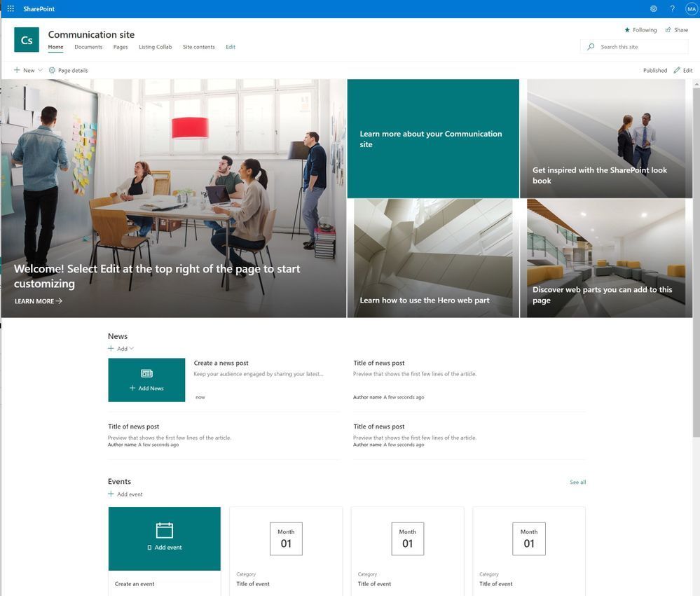
Task: Click 'Keep your audience engaged' preview text
Action: coord(258,374)
